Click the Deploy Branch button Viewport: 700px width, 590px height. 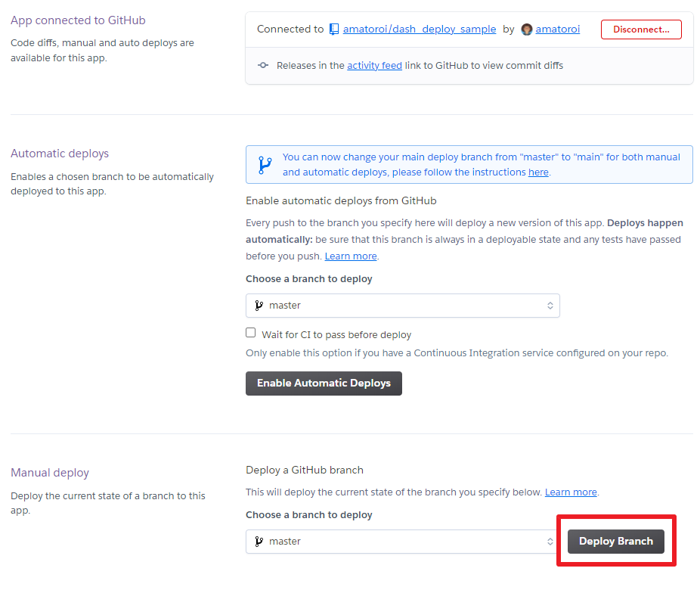point(616,542)
